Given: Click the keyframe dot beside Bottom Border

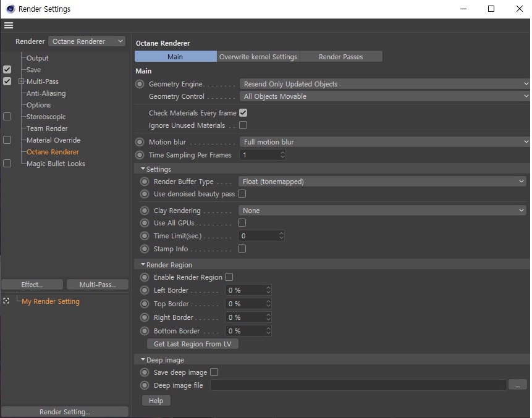Looking at the screenshot, I should (145, 331).
